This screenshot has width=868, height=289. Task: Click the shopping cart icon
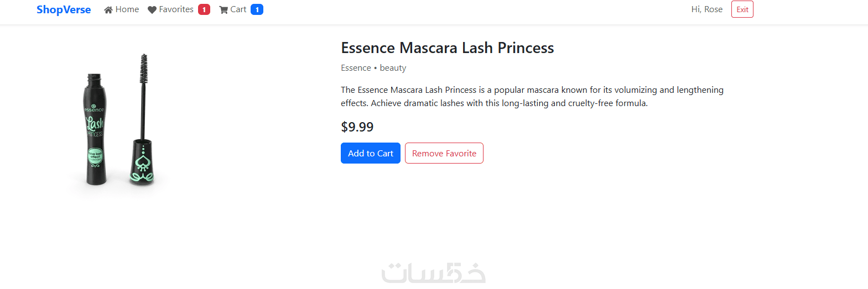pos(224,9)
